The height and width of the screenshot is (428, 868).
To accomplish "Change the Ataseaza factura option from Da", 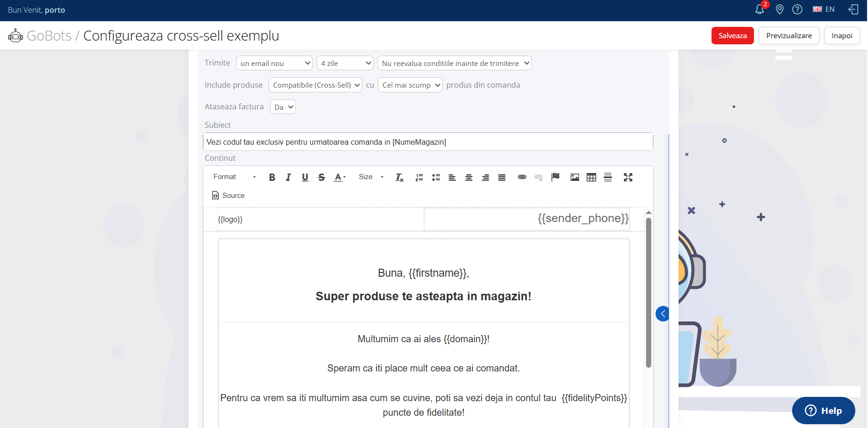I will [283, 107].
